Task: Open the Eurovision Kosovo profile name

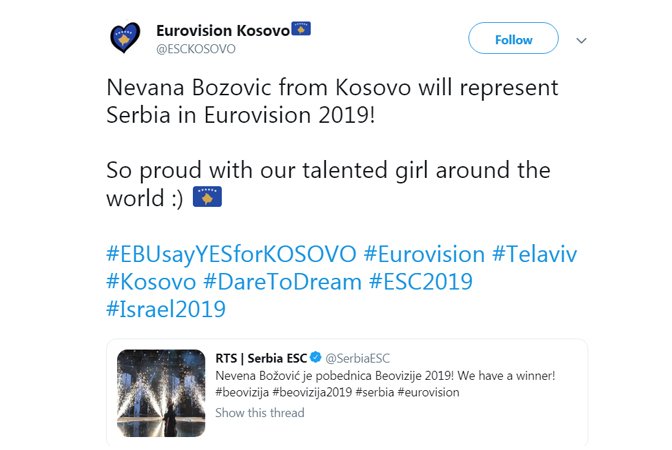Action: (223, 30)
